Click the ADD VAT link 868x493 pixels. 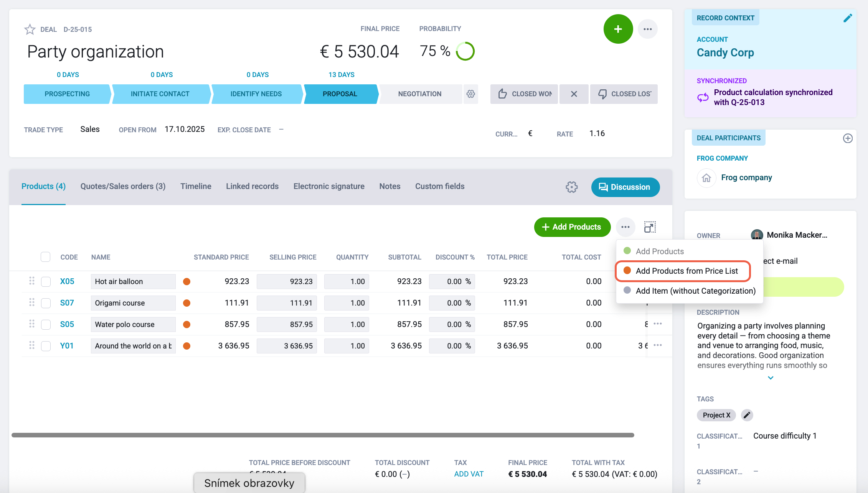pos(469,474)
